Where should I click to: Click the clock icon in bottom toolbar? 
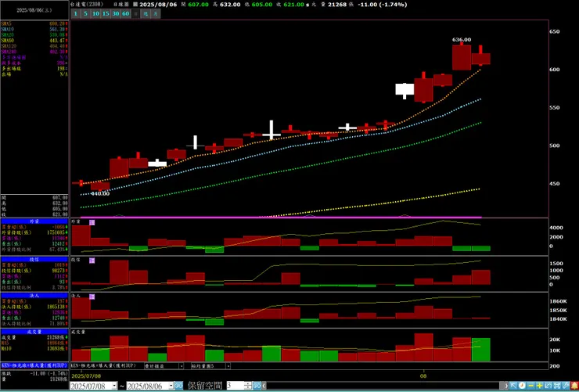point(522,386)
